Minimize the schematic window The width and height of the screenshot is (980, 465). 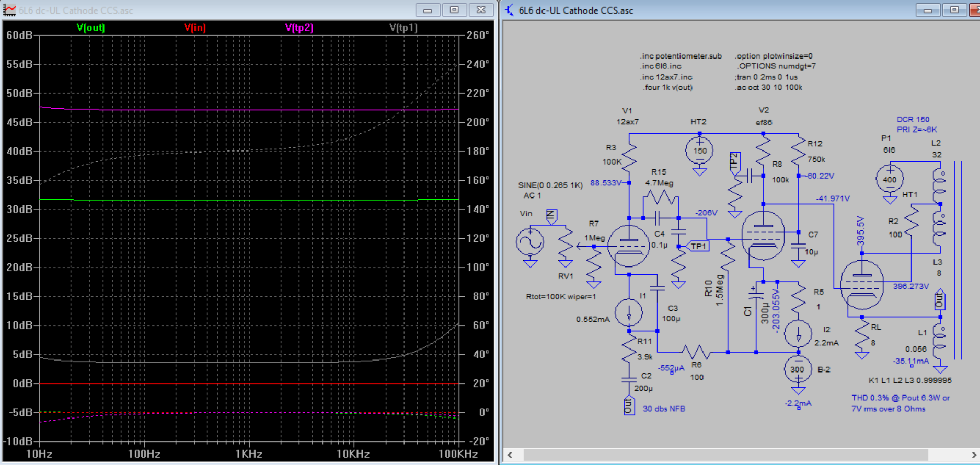928,10
